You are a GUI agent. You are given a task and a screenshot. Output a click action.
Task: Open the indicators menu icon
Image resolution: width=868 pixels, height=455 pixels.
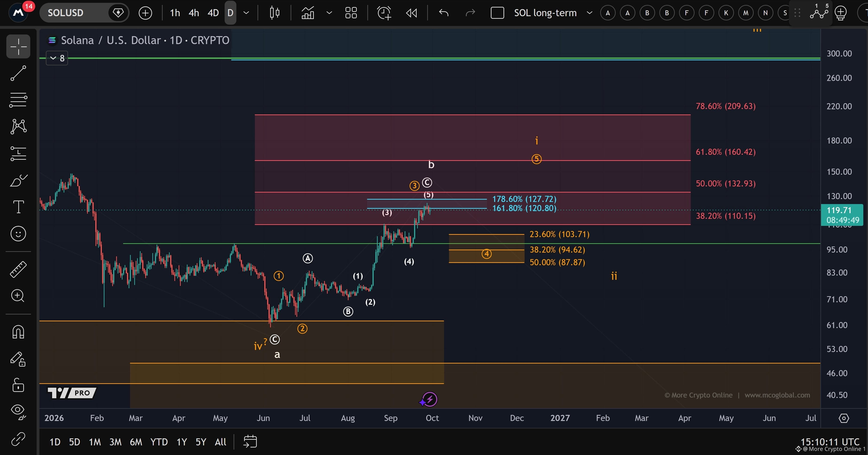(308, 13)
